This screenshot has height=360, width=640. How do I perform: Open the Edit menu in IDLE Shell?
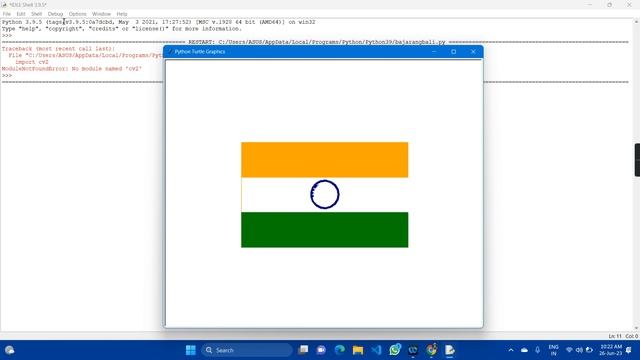tap(21, 14)
